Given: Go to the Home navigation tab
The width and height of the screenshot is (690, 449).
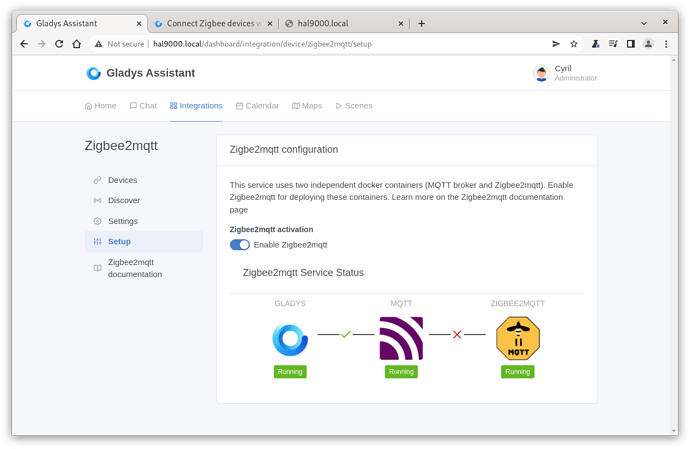Looking at the screenshot, I should point(100,106).
